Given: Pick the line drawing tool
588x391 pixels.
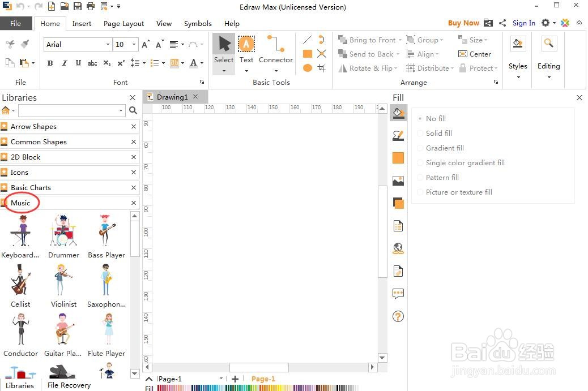Looking at the screenshot, I should (x=307, y=40).
